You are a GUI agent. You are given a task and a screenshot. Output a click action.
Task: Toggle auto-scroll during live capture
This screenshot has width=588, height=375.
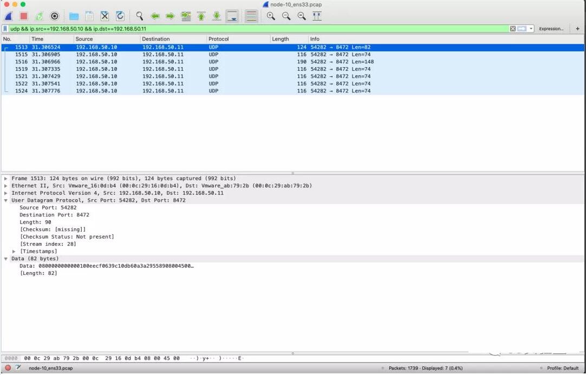click(232, 16)
